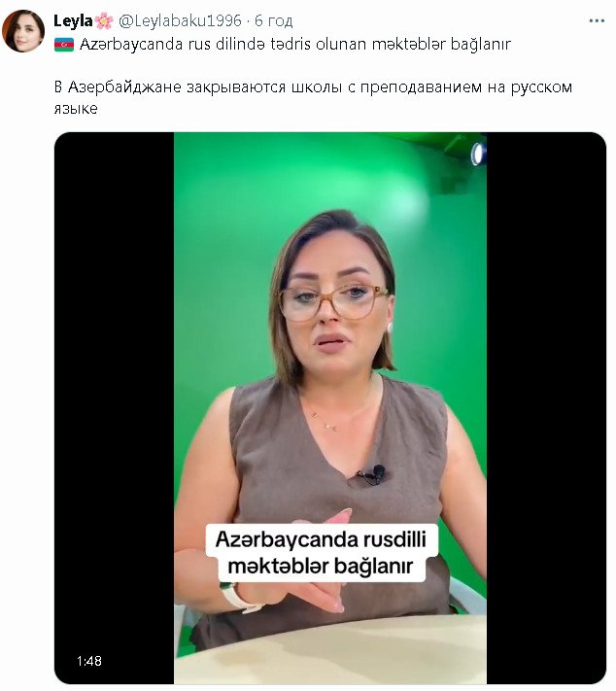Viewport: 616px width, 691px height.
Task: Click the word 'языке' on the last text line
Action: (x=76, y=109)
